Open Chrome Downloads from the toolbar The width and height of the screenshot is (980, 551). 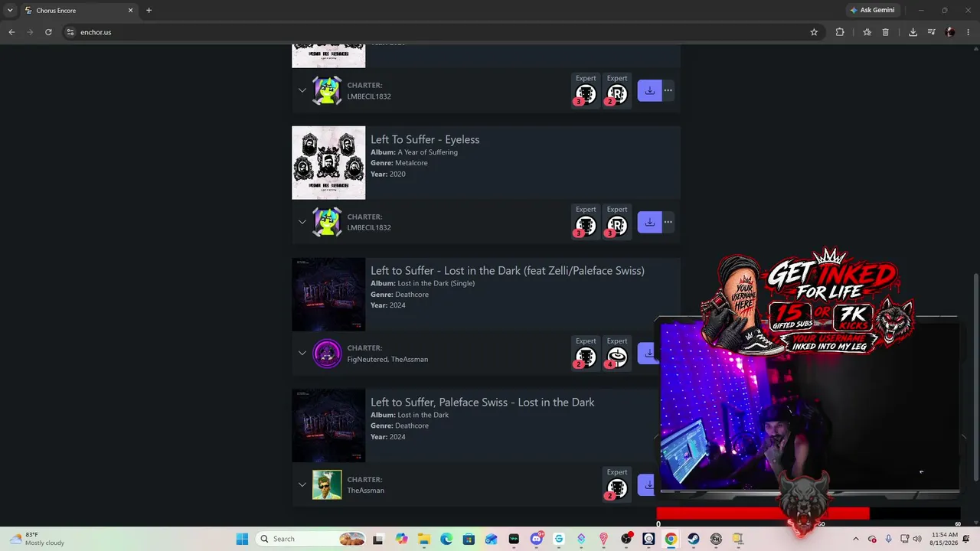(x=913, y=32)
